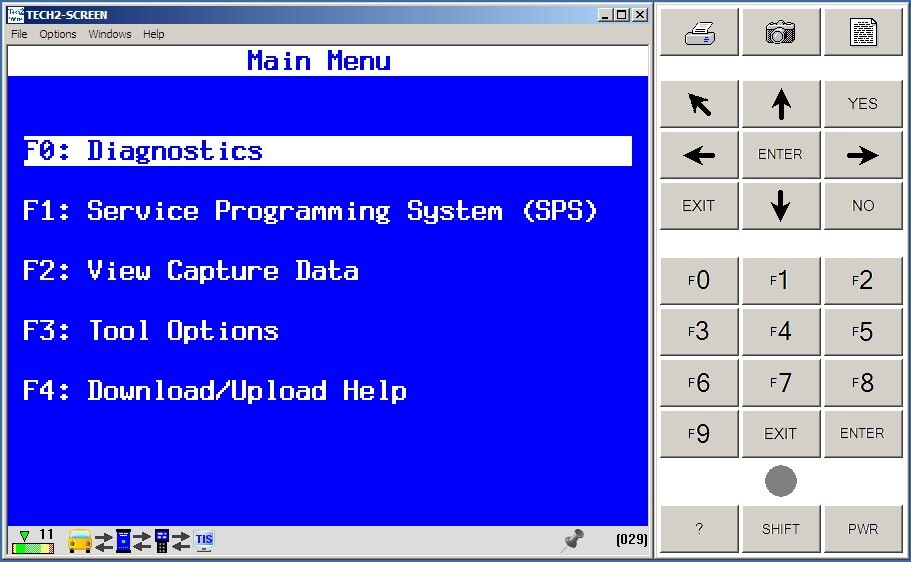Click the SHIFT keypad button

(x=781, y=529)
